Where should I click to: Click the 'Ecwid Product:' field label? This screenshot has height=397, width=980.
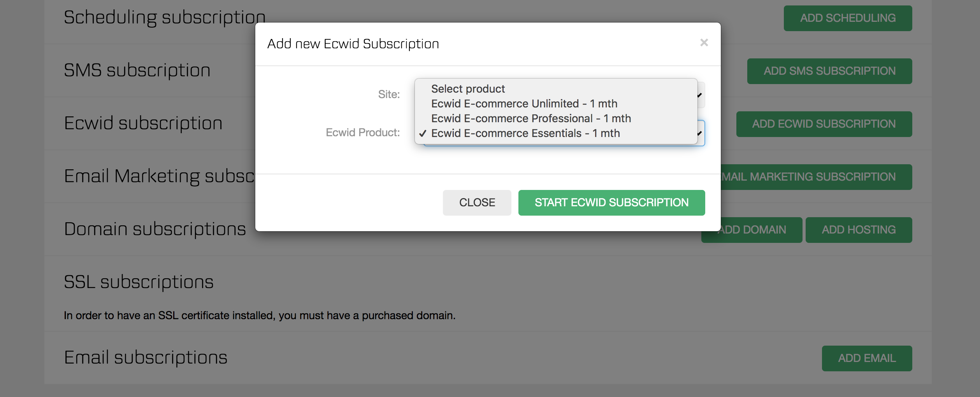click(x=362, y=133)
